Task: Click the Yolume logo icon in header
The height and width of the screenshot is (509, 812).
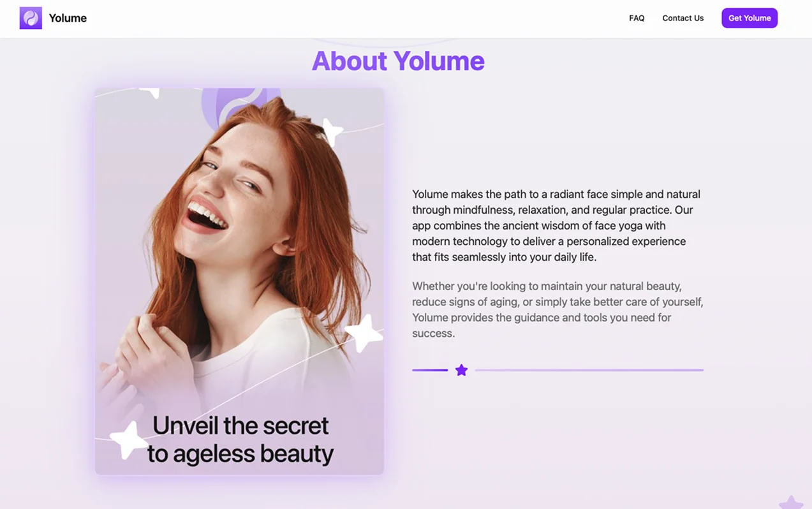Action: 31,18
